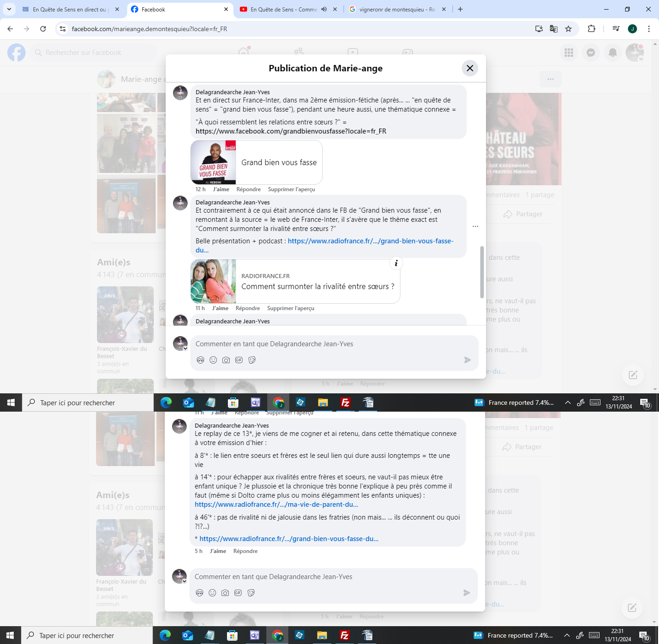The height and width of the screenshot is (644, 659).
Task: Open three-dot options on rivalité comment
Action: pyautogui.click(x=475, y=226)
